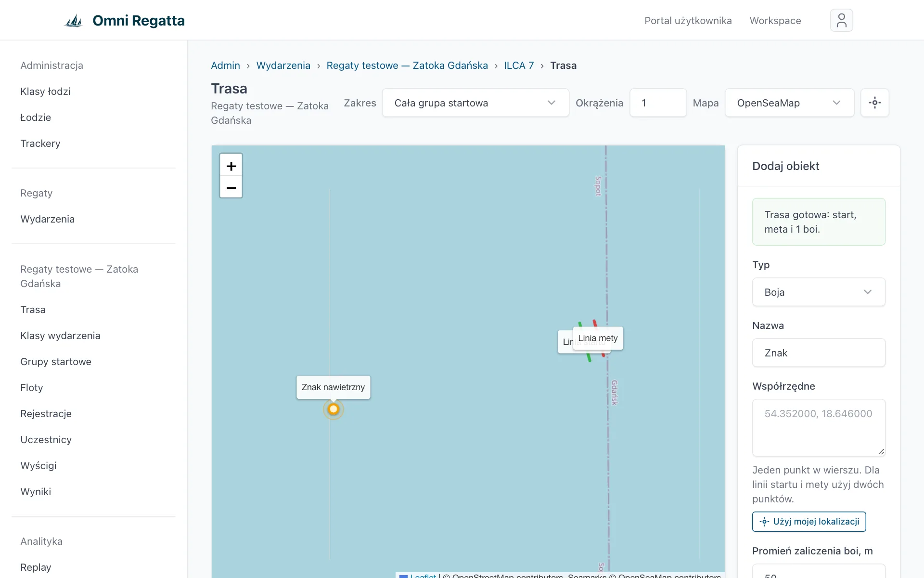
Task: Select Trasa in sidebar
Action: [x=33, y=310]
